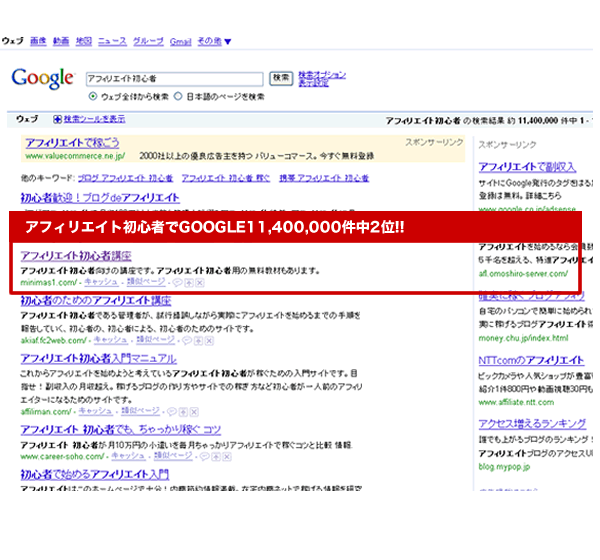The width and height of the screenshot is (600, 560).
Task: Open 類似ページ for the affiliman.com result
Action: click(x=140, y=411)
